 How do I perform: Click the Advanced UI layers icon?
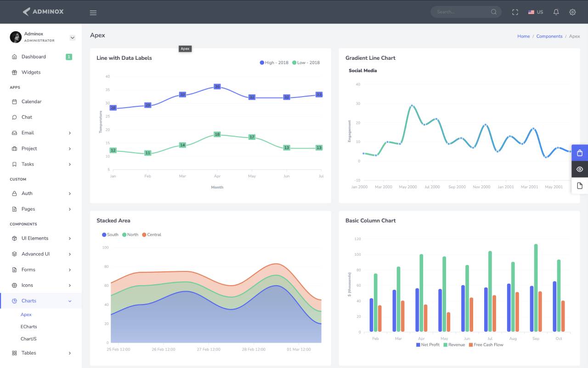point(14,254)
